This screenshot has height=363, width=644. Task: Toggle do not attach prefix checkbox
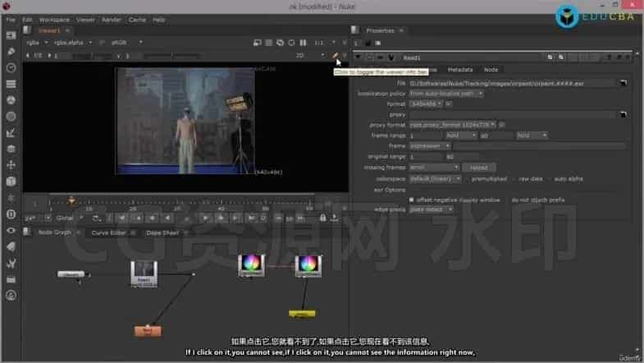tap(508, 200)
